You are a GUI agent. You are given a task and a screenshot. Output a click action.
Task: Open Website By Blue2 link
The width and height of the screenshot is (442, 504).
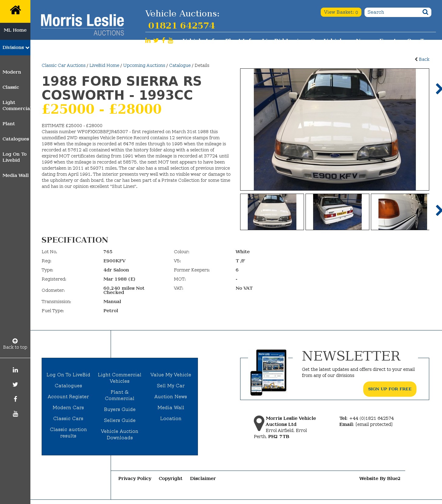click(380, 478)
